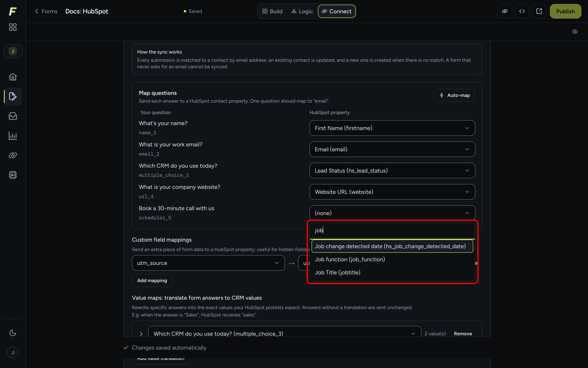Image resolution: width=588 pixels, height=368 pixels.
Task: Open the user avatar J at bottom
Action: pos(13,352)
